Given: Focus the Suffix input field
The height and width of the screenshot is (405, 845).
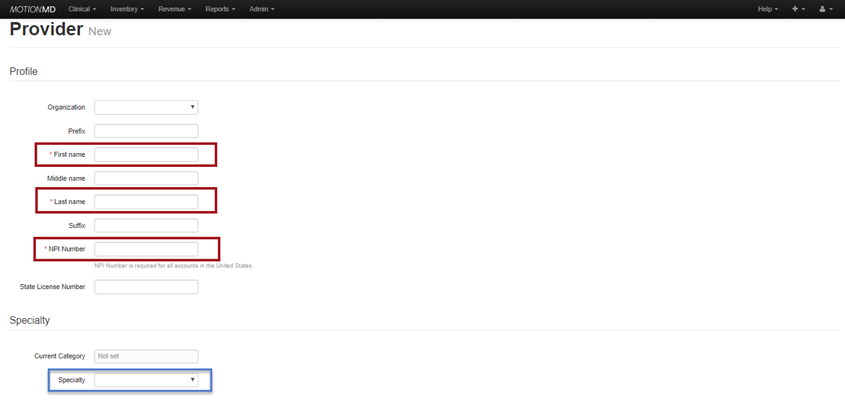Looking at the screenshot, I should click(146, 225).
